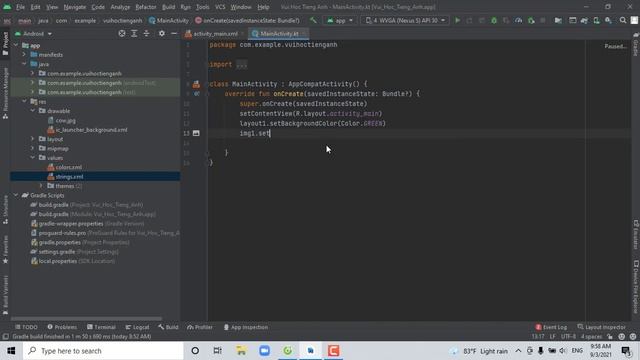Viewport: 640px width, 360px height.
Task: Open the Layout Inspector
Action: (x=601, y=327)
